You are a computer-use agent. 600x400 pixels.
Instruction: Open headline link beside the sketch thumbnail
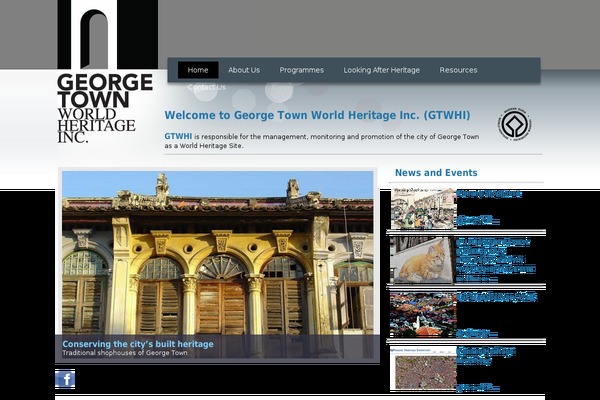coord(489,194)
